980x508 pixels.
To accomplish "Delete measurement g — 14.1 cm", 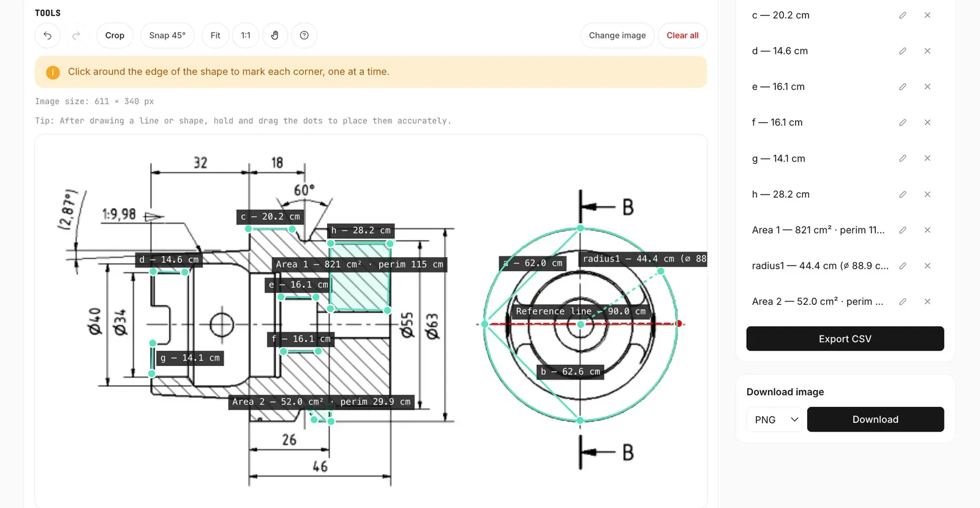I will point(927,159).
